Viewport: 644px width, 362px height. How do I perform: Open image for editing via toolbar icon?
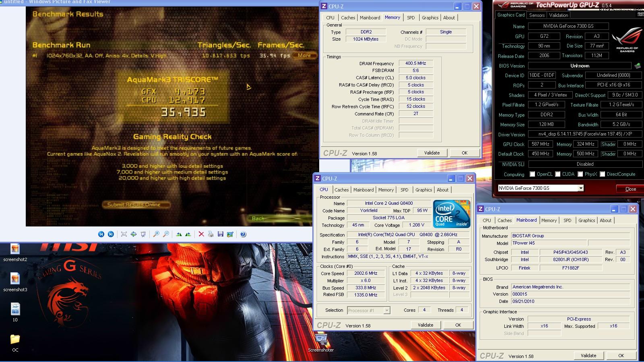coord(230,234)
